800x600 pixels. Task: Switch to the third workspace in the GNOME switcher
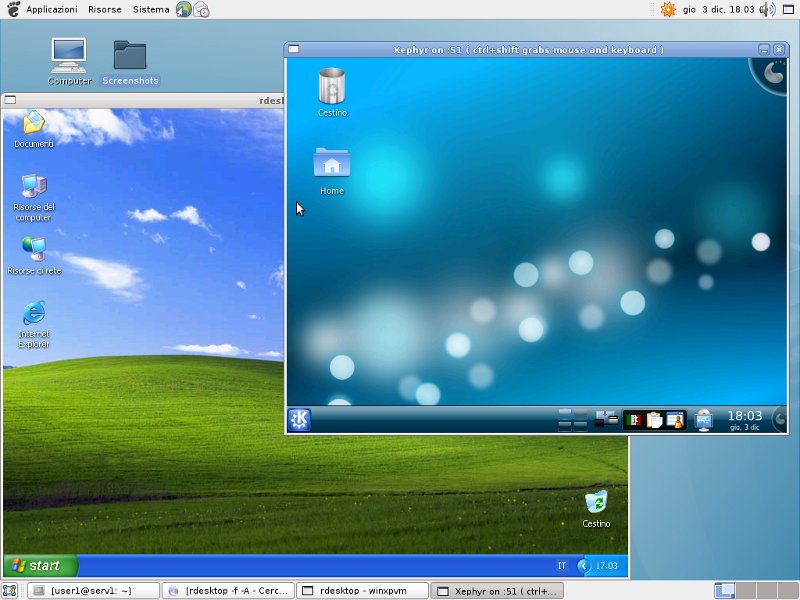point(766,591)
